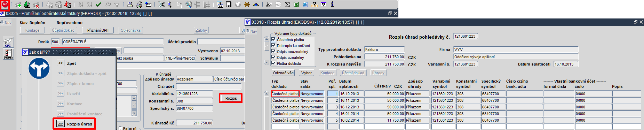
Task: Click the Vyber button
Action: (307, 73)
